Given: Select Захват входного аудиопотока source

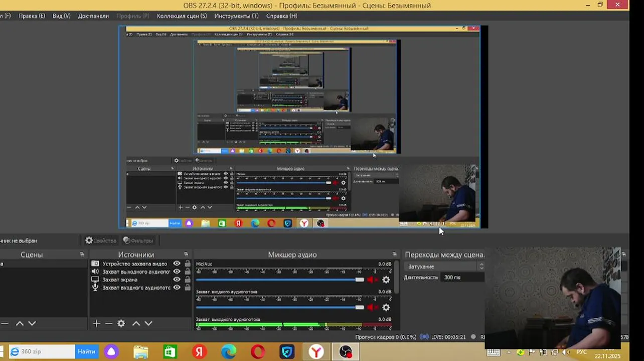Looking at the screenshot, I should (136, 288).
